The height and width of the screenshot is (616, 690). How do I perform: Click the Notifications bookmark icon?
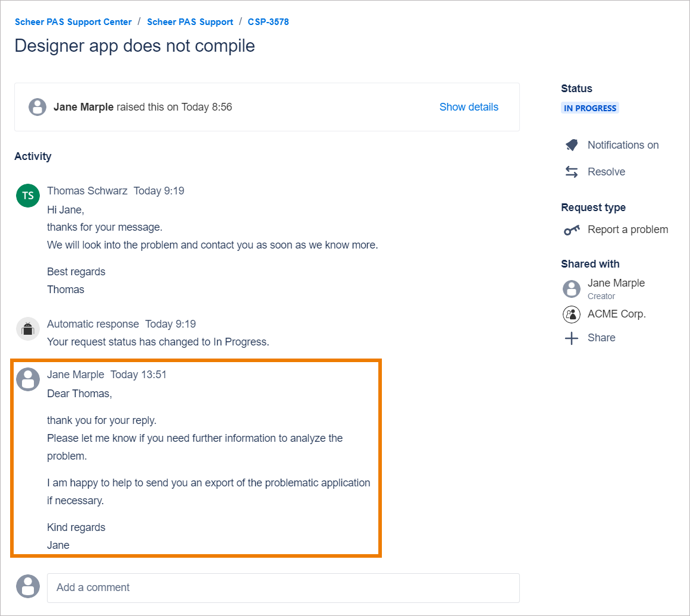571,144
